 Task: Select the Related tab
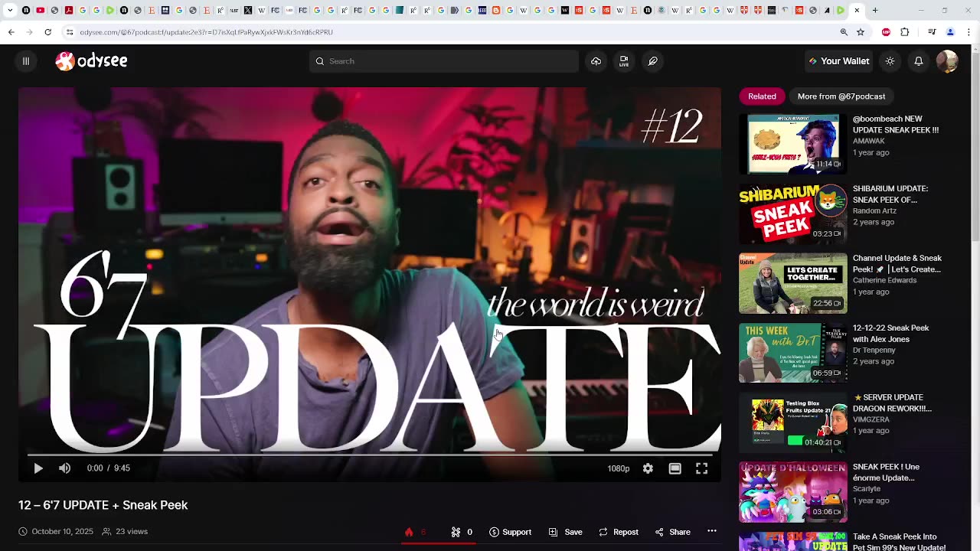tap(762, 96)
